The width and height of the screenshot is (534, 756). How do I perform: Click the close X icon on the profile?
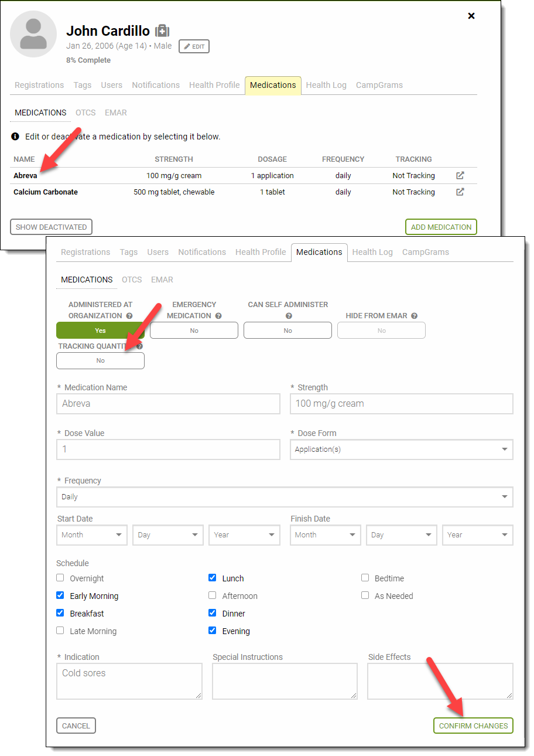pos(471,16)
